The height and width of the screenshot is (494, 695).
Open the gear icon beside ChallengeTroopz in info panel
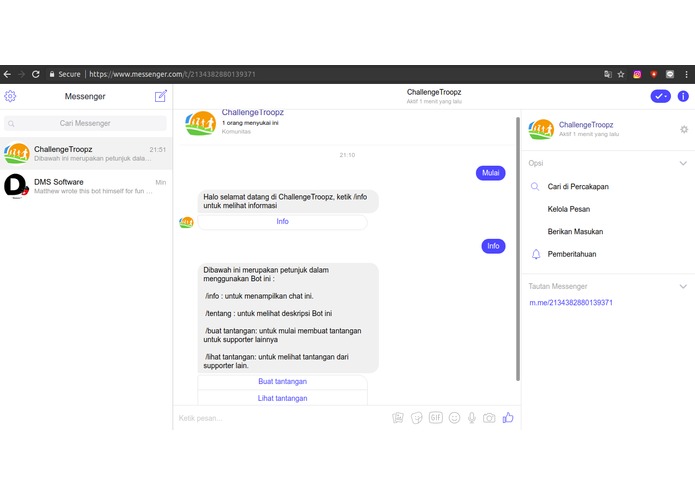(x=684, y=129)
